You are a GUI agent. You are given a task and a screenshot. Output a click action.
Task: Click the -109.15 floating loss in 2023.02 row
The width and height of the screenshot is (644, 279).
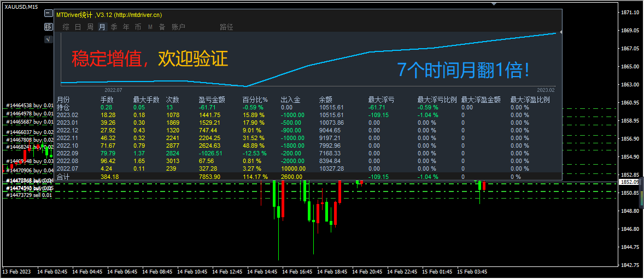(x=378, y=115)
